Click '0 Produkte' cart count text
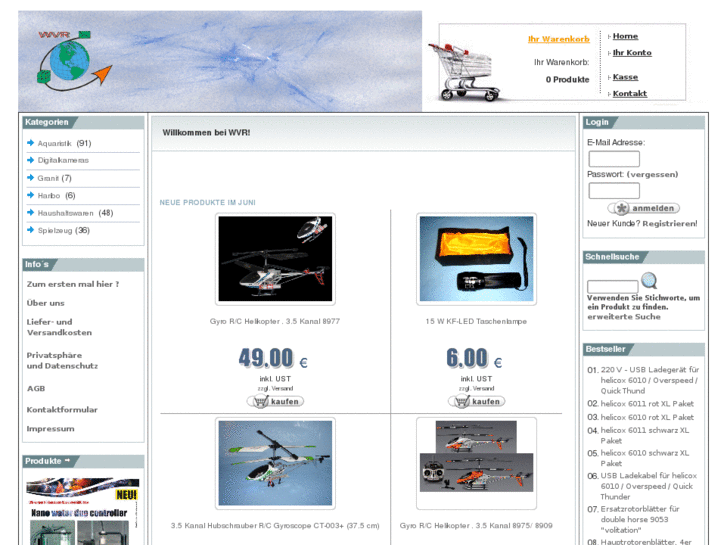The width and height of the screenshot is (727, 545). tap(568, 80)
